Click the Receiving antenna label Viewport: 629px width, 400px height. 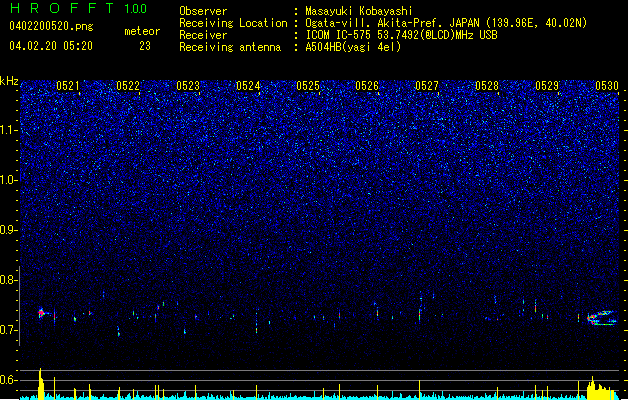pyautogui.click(x=230, y=47)
